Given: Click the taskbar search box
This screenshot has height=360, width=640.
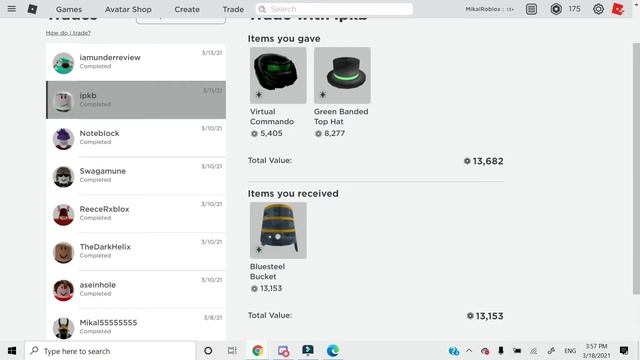Looking at the screenshot, I should 110,351.
